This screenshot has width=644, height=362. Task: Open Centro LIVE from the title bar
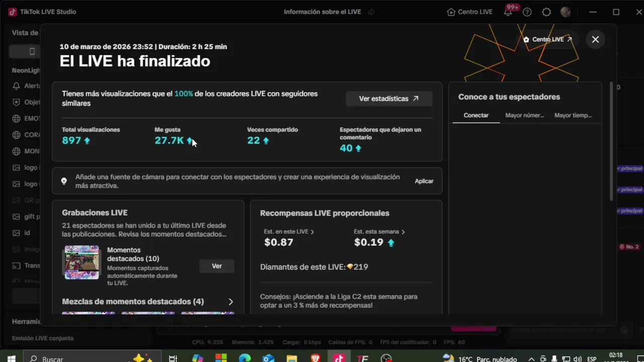click(x=470, y=12)
